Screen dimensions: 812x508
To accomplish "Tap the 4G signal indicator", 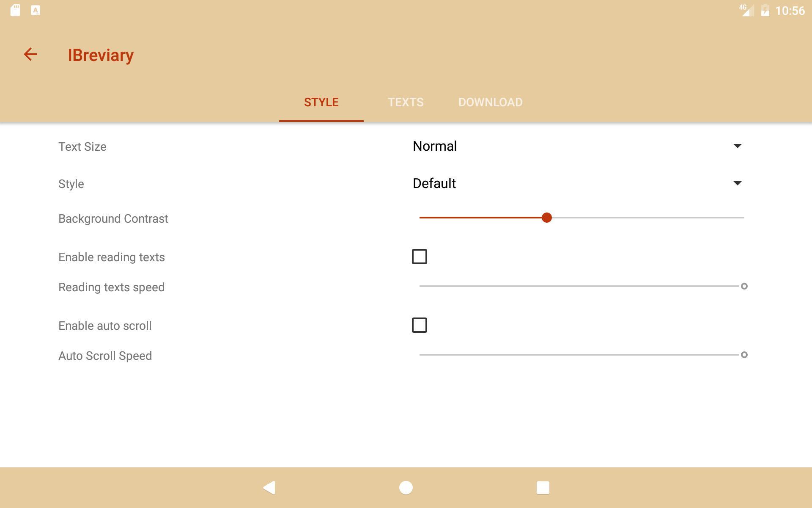I will 746,10.
